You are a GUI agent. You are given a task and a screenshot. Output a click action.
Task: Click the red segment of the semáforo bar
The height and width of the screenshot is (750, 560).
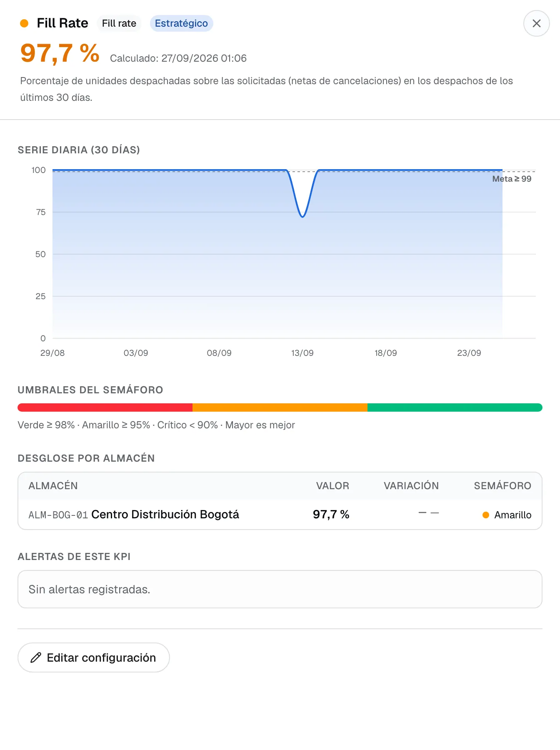click(105, 407)
